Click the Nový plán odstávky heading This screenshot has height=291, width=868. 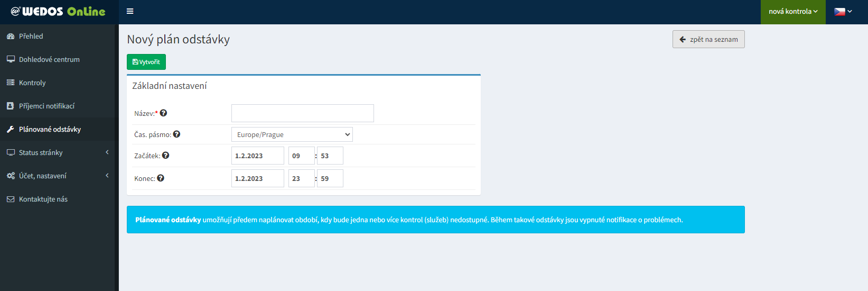pos(179,40)
